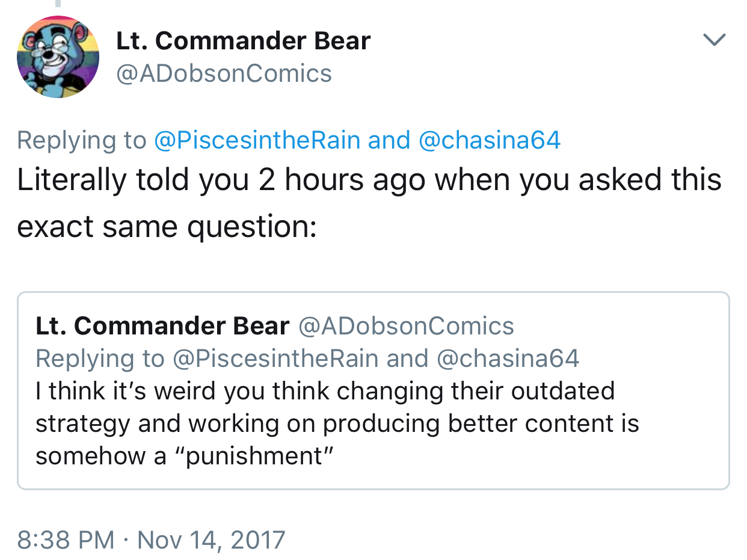Viewport: 747px width, 560px height.
Task: Tap @PiscesintheRain inside the quoted tweet
Action: [275, 358]
